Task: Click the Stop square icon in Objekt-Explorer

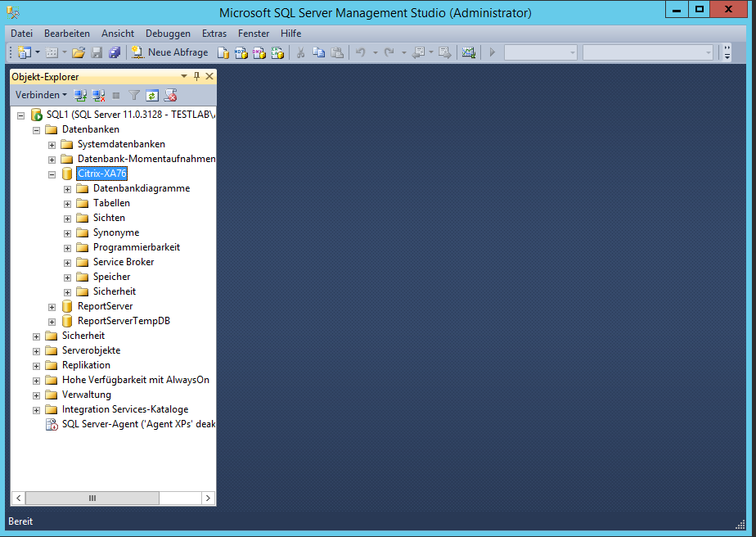Action: coord(115,96)
